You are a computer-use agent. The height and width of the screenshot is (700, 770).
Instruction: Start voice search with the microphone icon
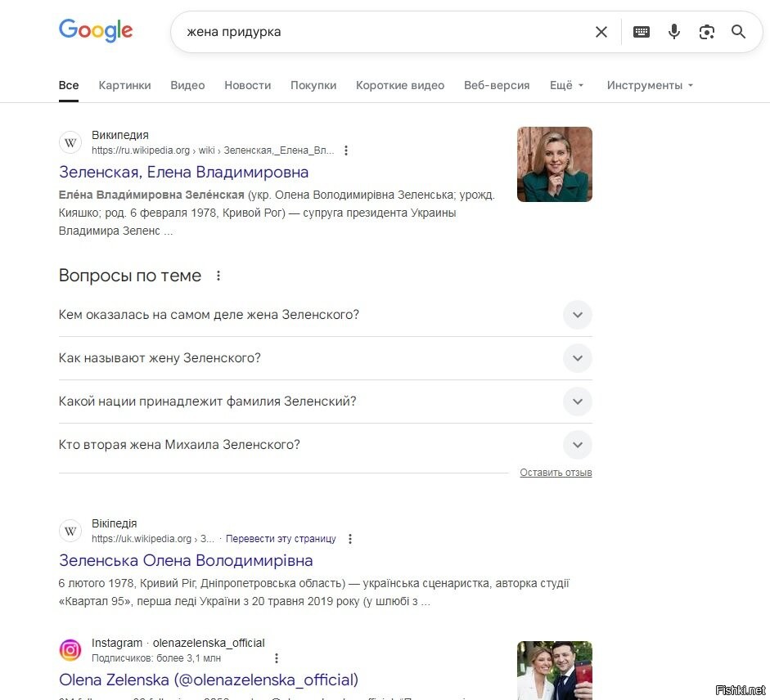674,32
